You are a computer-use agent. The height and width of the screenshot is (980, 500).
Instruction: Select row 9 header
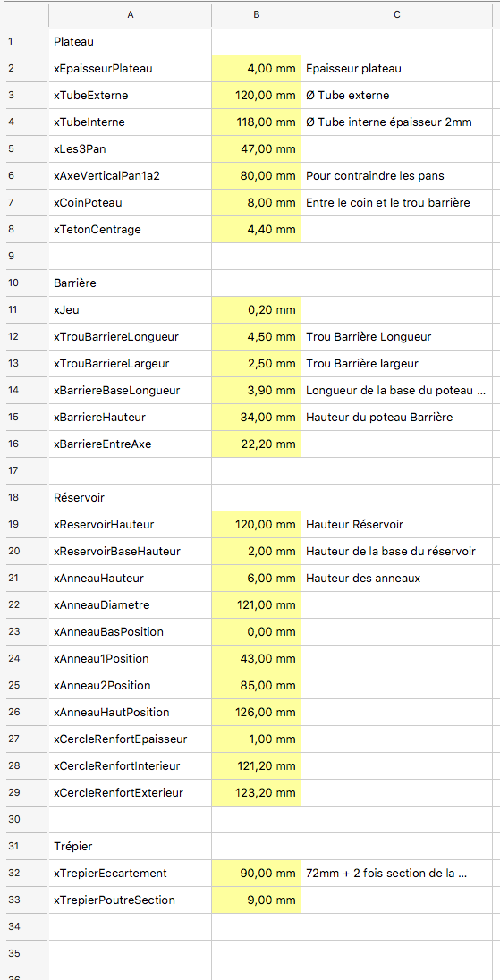pyautogui.click(x=24, y=256)
